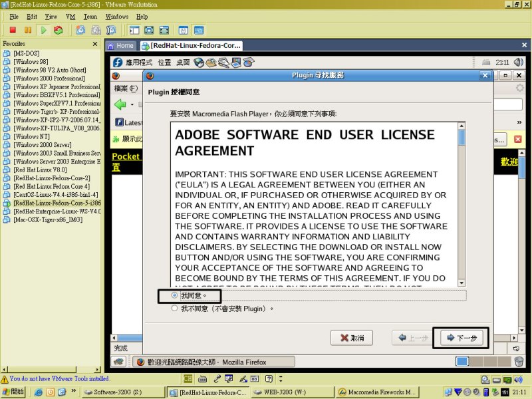Screen dimensions: 532x399
Task: Toggle the VMware sidebar display icon
Action: 134,30
